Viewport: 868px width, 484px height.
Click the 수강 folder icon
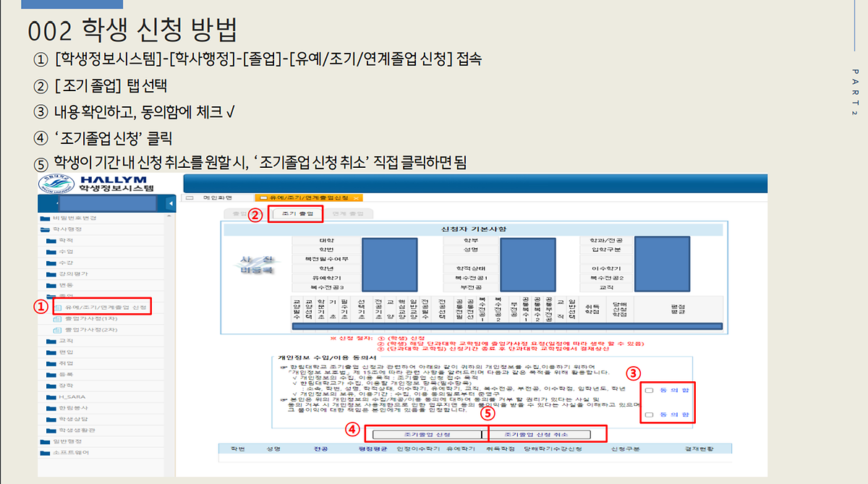point(51,263)
